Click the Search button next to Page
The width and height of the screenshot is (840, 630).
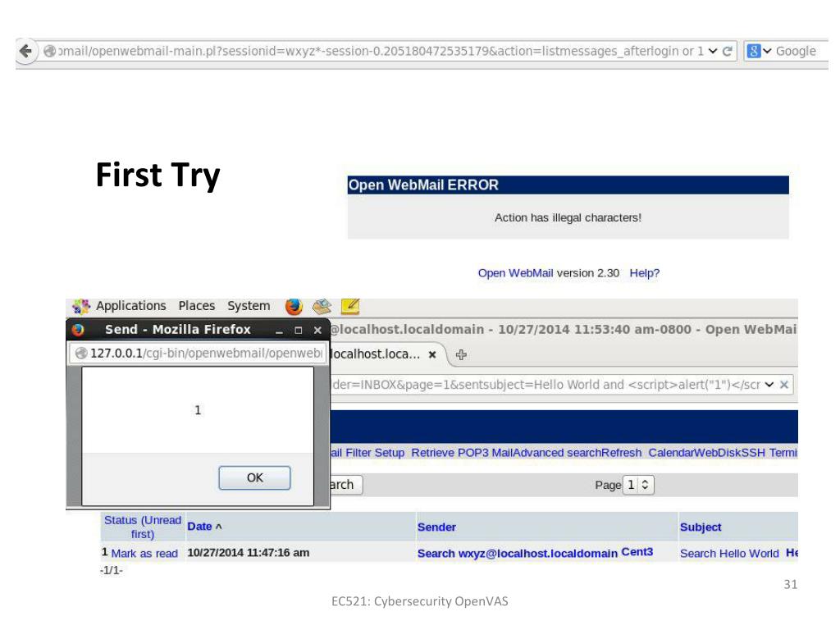click(346, 485)
